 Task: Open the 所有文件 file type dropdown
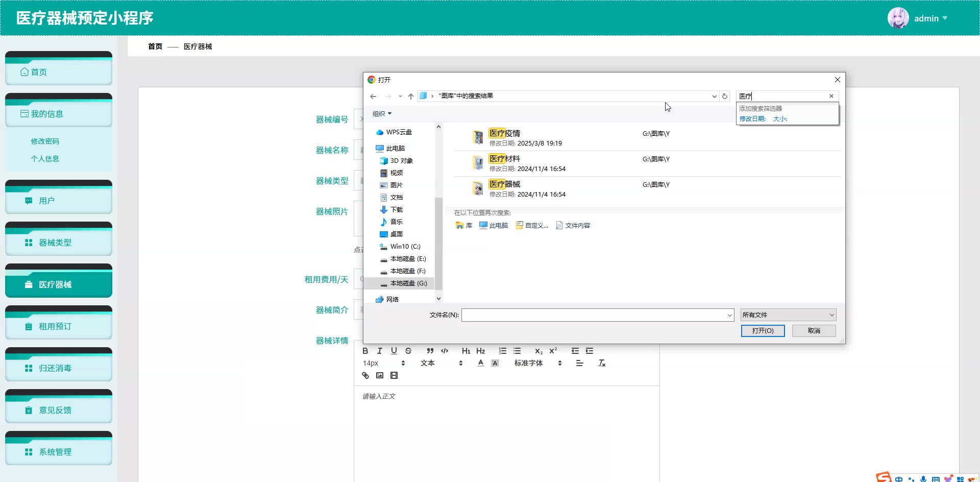788,315
